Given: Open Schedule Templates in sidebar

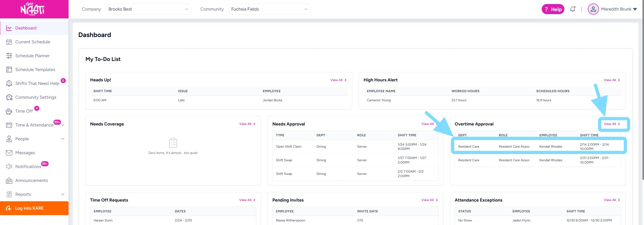Looking at the screenshot, I should pyautogui.click(x=35, y=70).
